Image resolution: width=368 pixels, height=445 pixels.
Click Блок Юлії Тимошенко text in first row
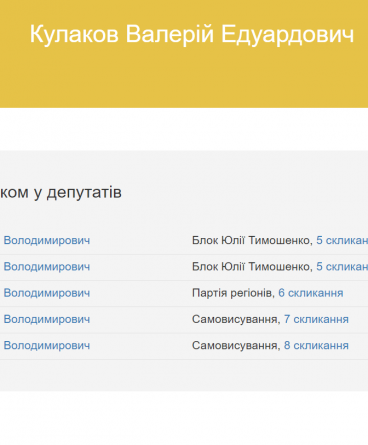[251, 240]
